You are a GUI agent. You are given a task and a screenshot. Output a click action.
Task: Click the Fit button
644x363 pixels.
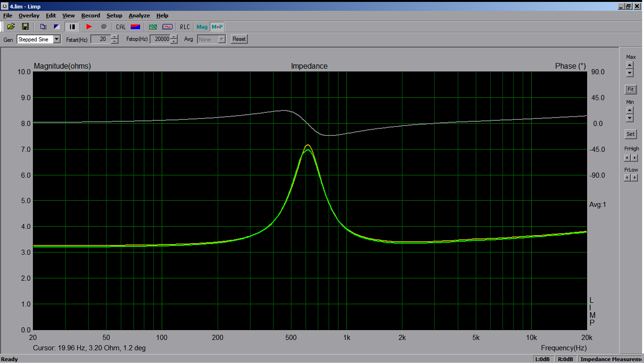(630, 89)
